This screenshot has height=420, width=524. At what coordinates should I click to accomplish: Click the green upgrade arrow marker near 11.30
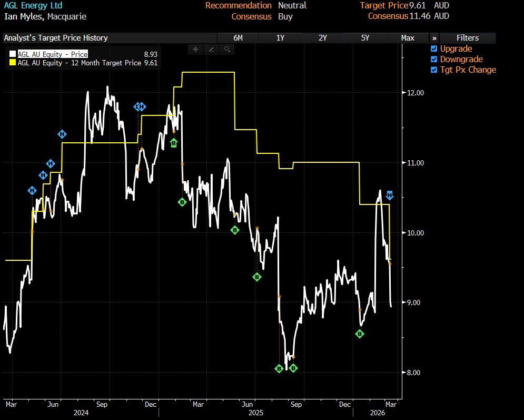pyautogui.click(x=174, y=143)
